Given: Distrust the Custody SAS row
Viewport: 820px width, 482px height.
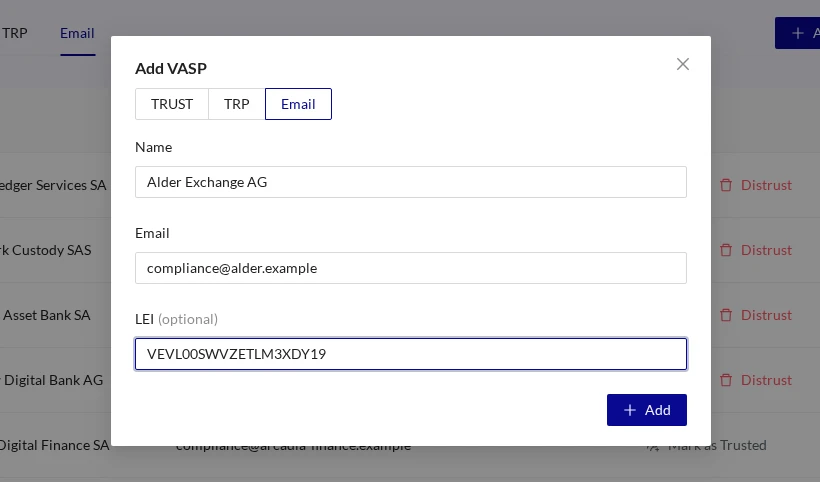Looking at the screenshot, I should [756, 250].
